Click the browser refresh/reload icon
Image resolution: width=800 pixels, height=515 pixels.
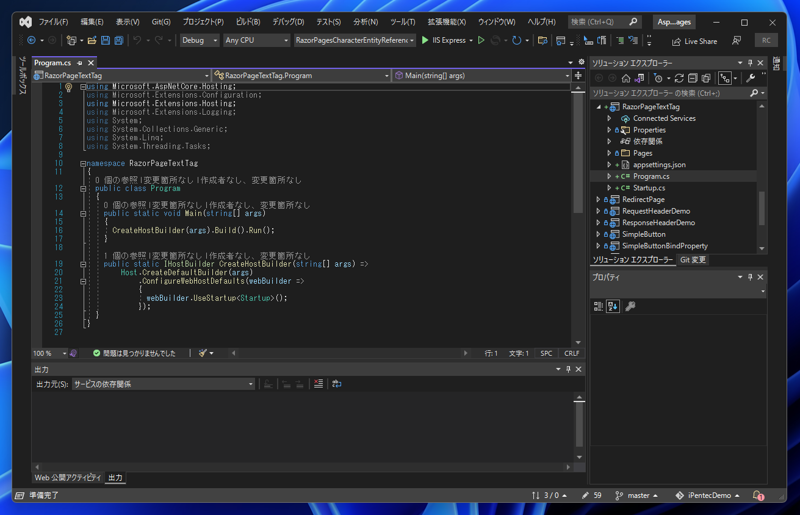516,40
